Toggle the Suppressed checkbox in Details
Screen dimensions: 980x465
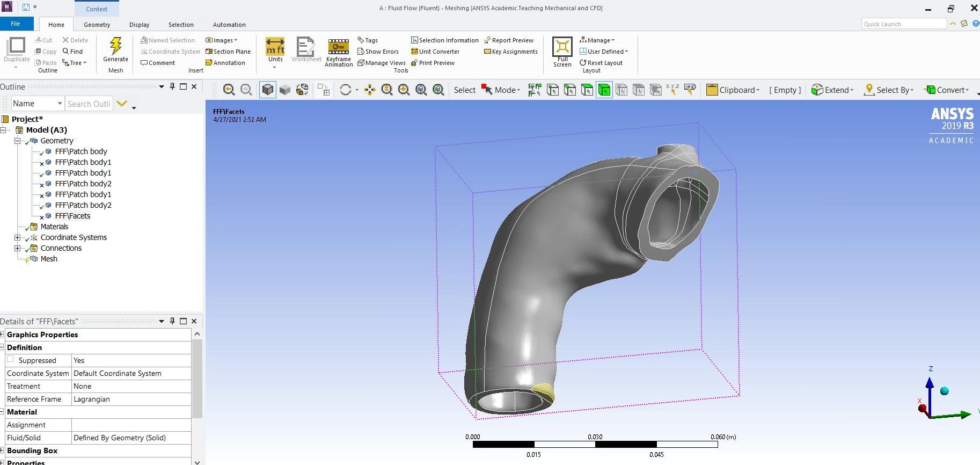click(x=11, y=360)
